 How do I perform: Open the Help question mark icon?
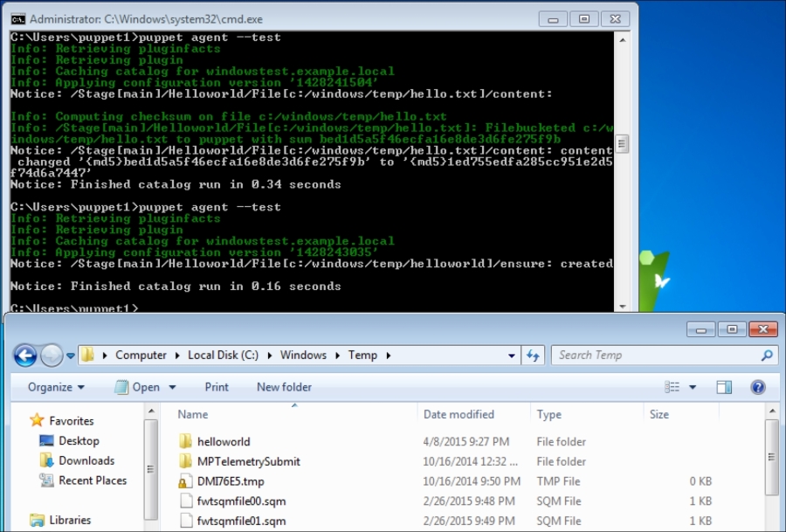click(x=757, y=387)
